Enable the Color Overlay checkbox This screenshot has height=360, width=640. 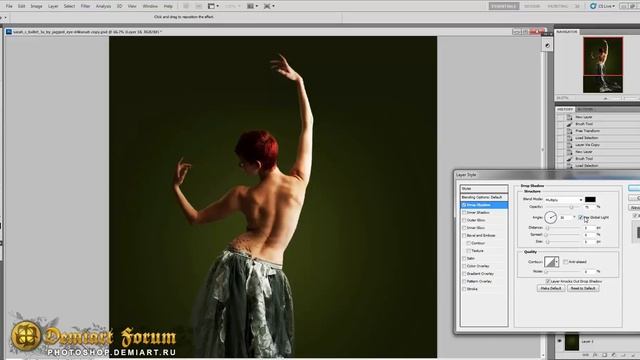tap(464, 266)
